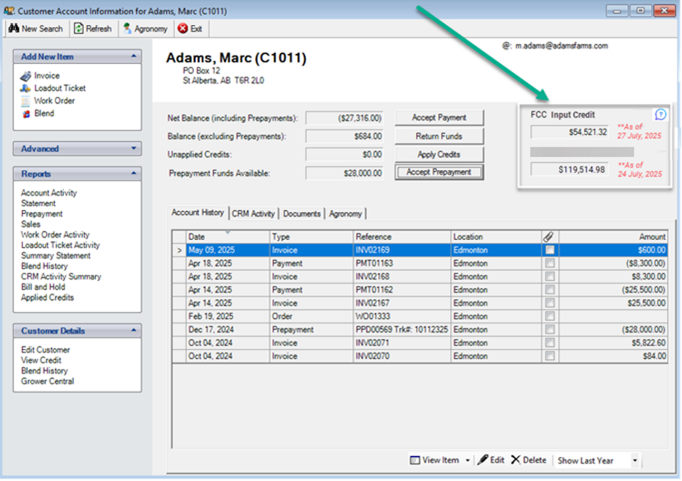
Task: Click the m.adams@adamsfarms.com email address
Action: tap(562, 46)
